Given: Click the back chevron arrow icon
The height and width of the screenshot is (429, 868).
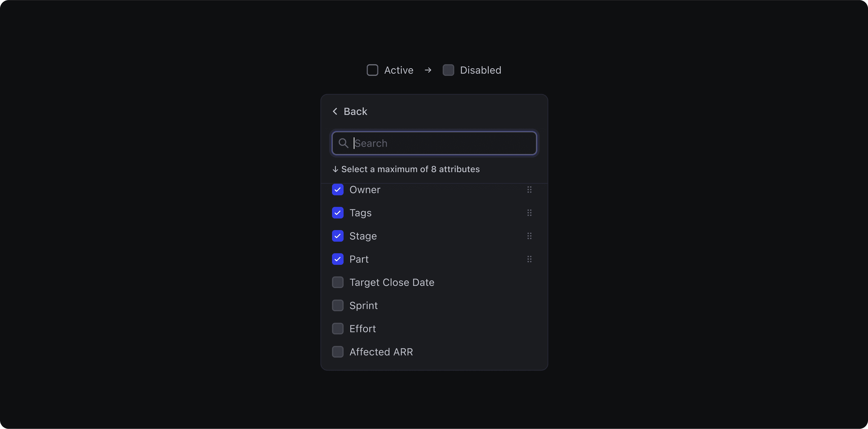Looking at the screenshot, I should point(335,111).
